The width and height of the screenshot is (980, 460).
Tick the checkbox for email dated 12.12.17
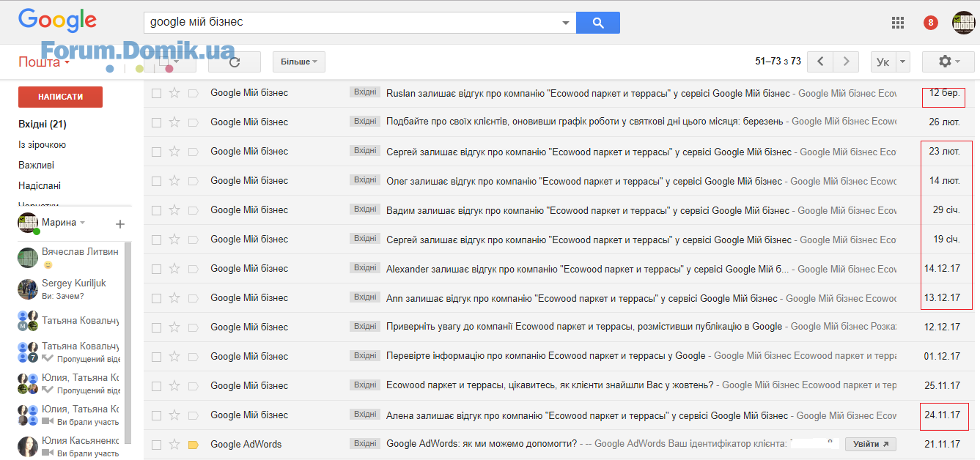pyautogui.click(x=156, y=327)
